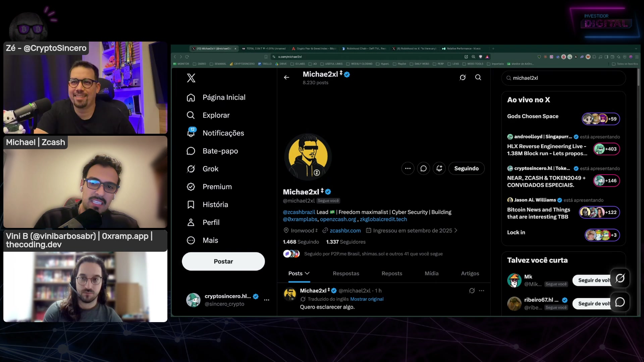
Task: Open the profile more options ellipsis
Action: pyautogui.click(x=408, y=168)
